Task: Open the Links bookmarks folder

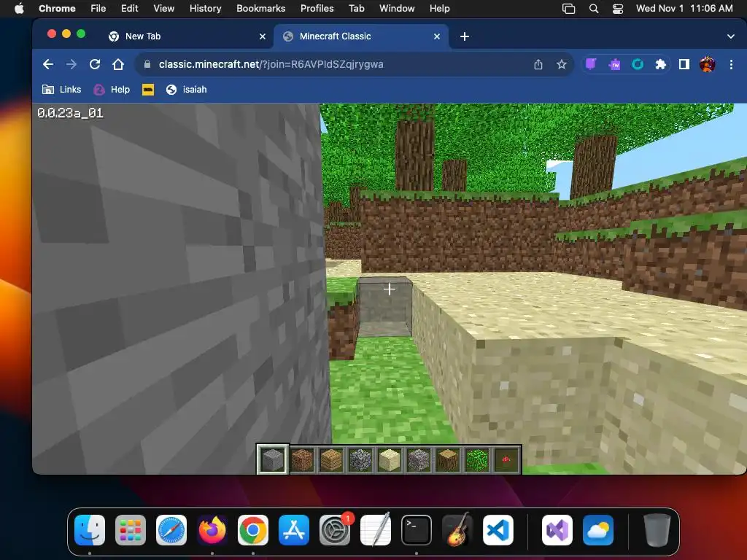Action: 61,90
